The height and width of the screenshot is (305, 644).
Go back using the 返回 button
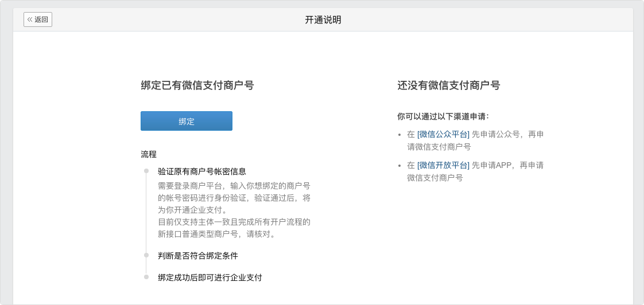point(38,19)
